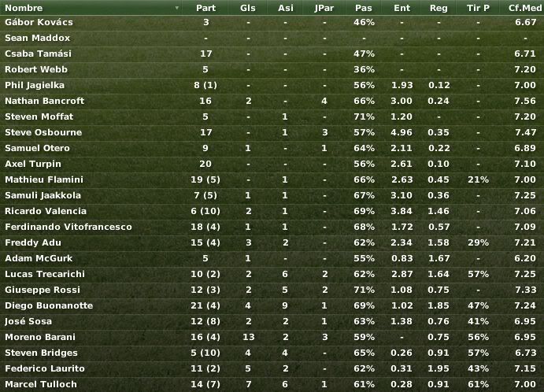
Task: Select the Freddy Adu row
Action: coord(272,242)
